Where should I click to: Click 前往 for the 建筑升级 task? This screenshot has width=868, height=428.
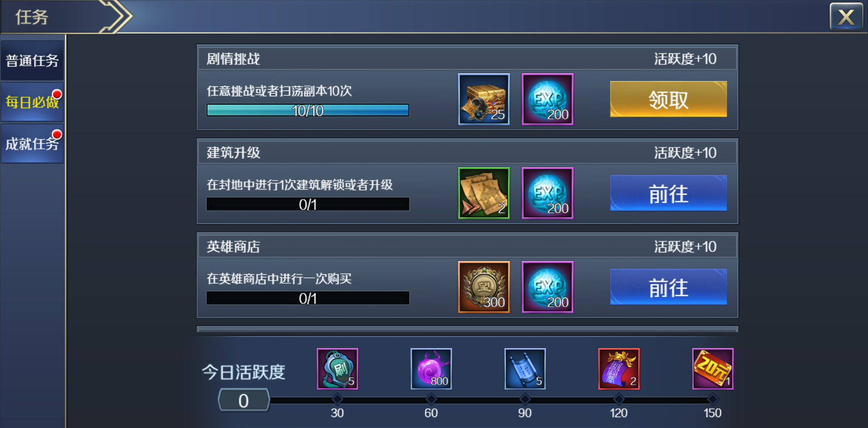pos(668,193)
